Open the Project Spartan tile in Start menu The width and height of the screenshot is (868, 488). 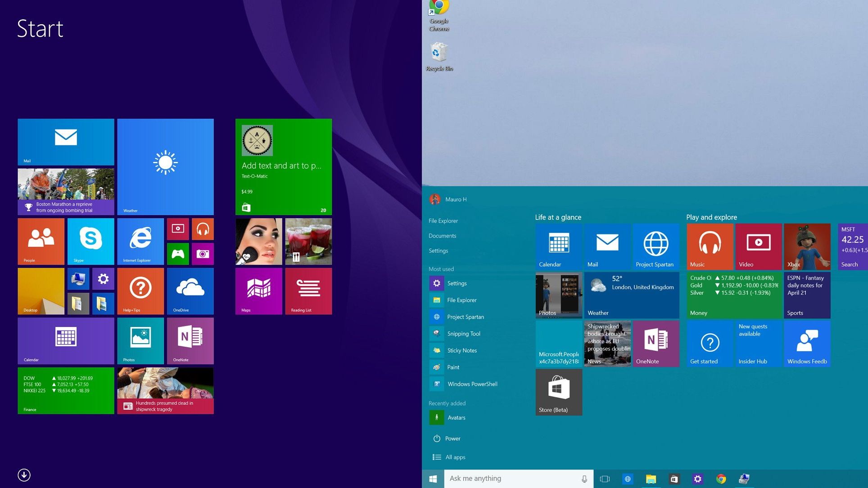pos(656,246)
